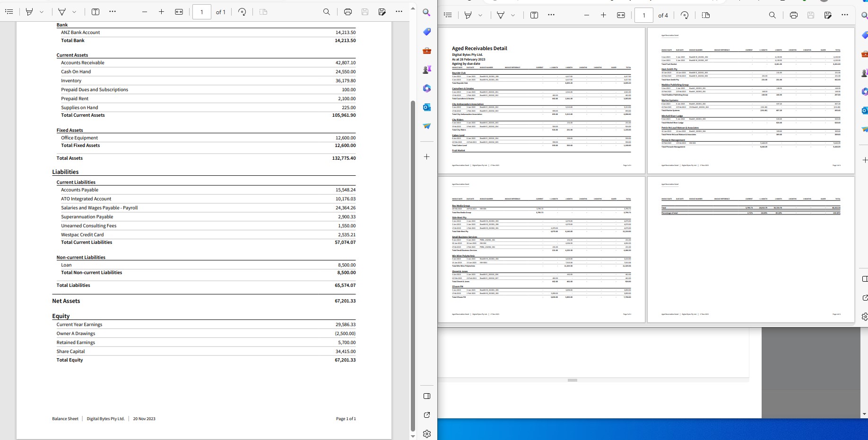Image resolution: width=868 pixels, height=440 pixels.
Task: Fit Aged Receivables pages to width
Action: click(621, 15)
